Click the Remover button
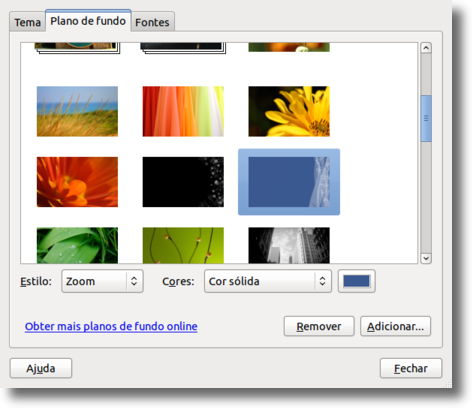Viewport: 472px width, 408px height. pos(319,326)
